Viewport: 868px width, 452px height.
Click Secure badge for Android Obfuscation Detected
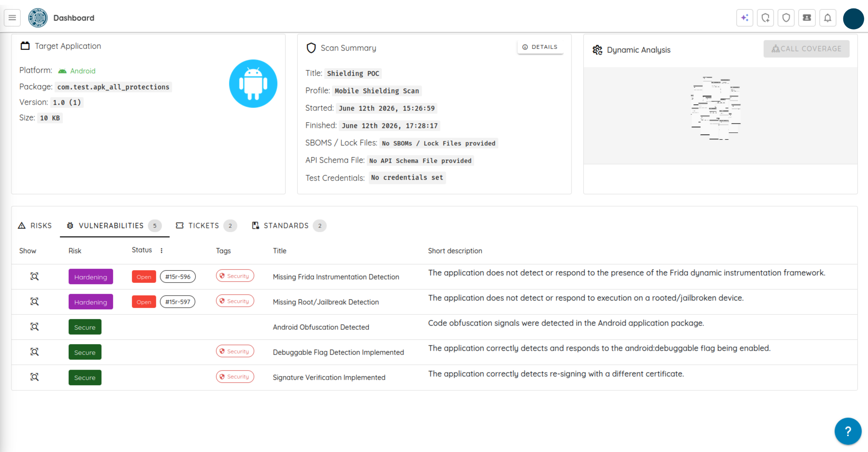tap(85, 327)
